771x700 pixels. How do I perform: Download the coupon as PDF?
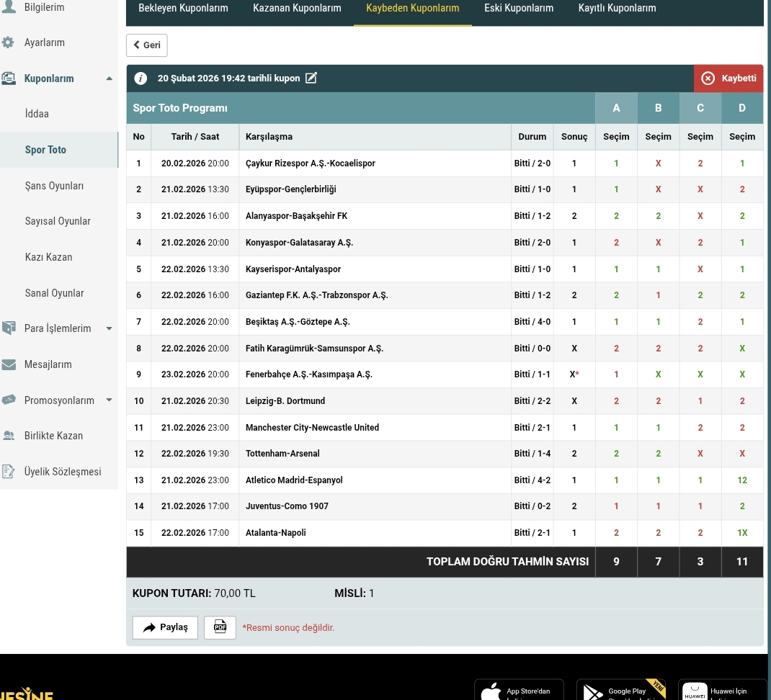click(x=220, y=627)
